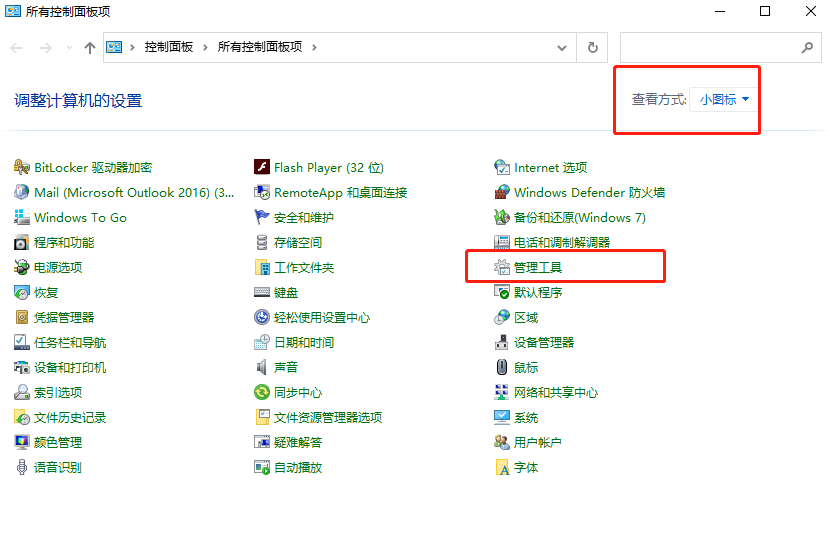Open the recent locations chevron beside forward arrow
Image resolution: width=828 pixels, height=544 pixels.
69,48
